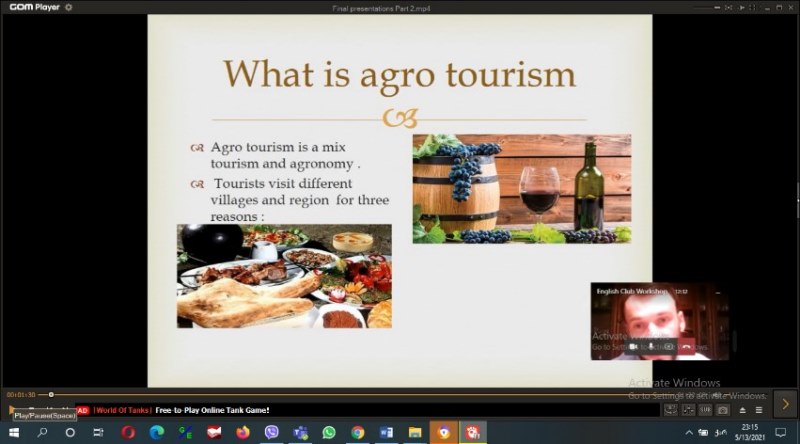Open GOM Player settings gear icon
The width and height of the screenshot is (800, 444).
(68, 7)
